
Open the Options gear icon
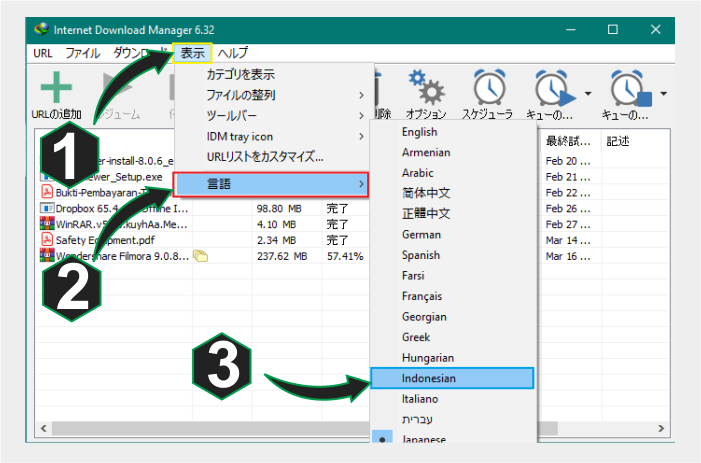click(426, 87)
